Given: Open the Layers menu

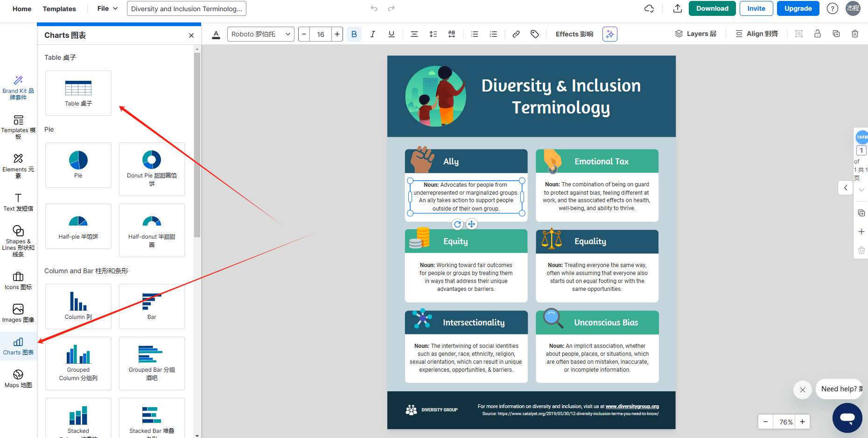Looking at the screenshot, I should (696, 34).
